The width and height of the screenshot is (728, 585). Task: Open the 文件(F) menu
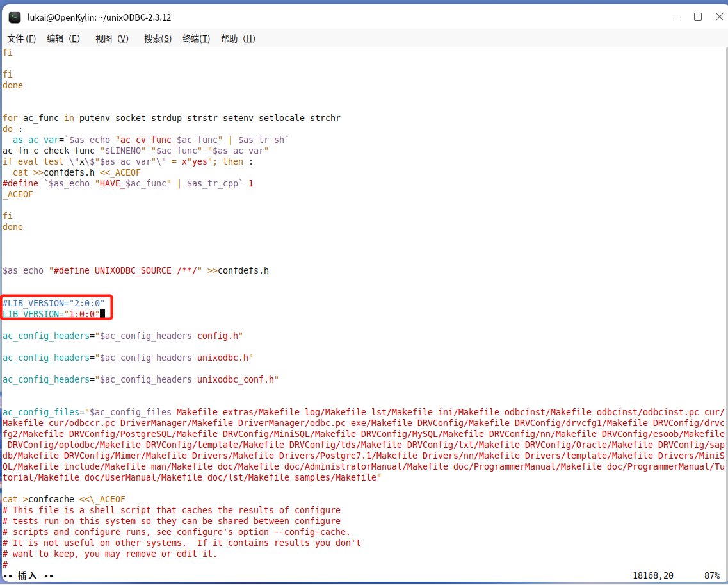[x=22, y=38]
